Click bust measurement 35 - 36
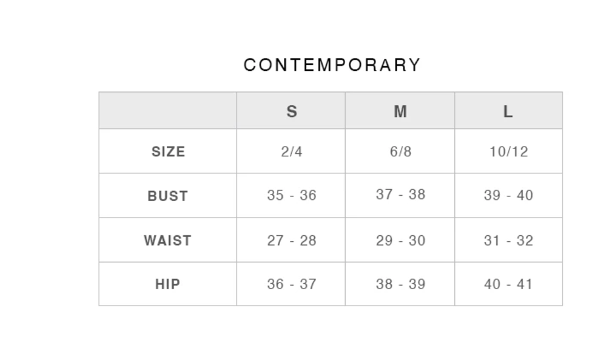The height and width of the screenshot is (364, 610). 292,195
